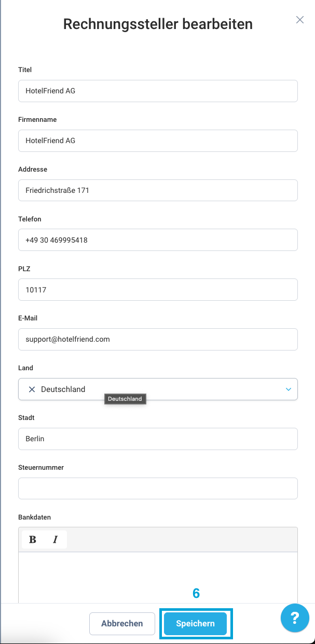Click into the Firmenname field
Screen dimensions: 315x644
(x=158, y=141)
